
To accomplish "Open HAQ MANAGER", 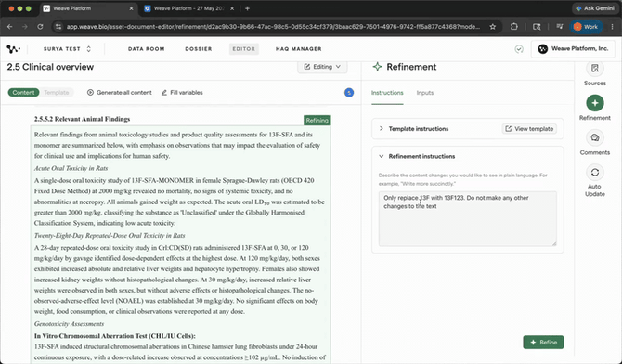I will point(299,49).
